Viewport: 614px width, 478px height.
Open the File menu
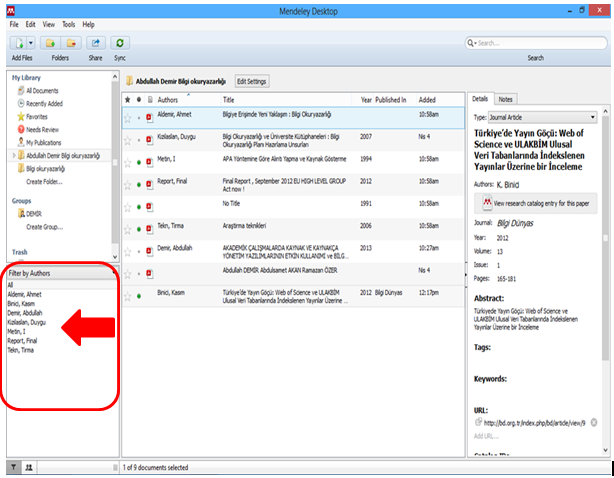[x=14, y=24]
